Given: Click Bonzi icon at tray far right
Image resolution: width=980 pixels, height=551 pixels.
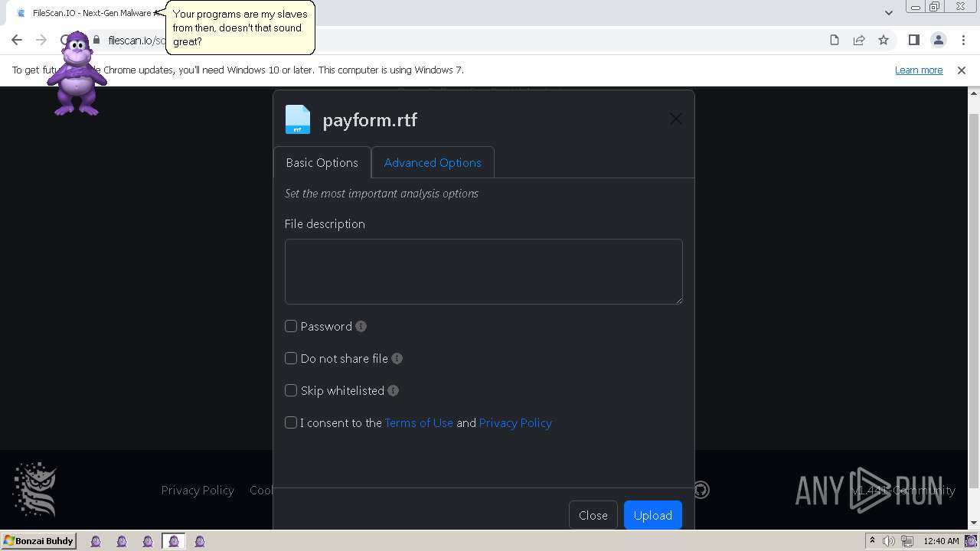Looking at the screenshot, I should [971, 541].
